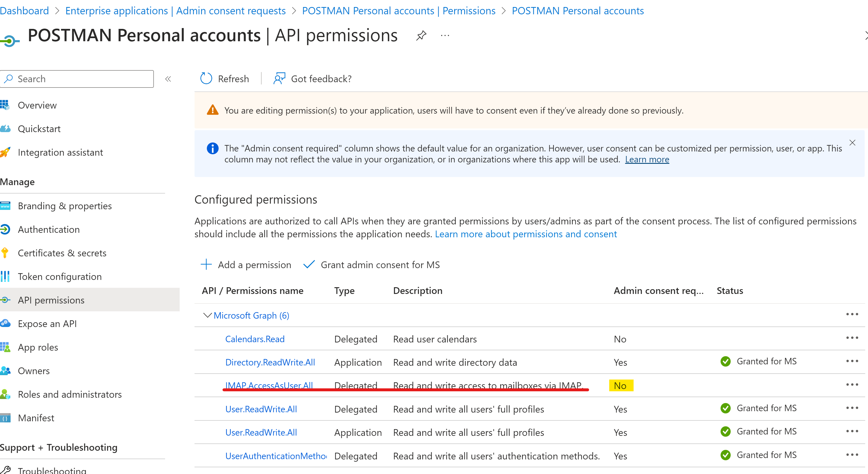
Task: Open more options for the IMAP.AccessAsUser.All row
Action: tap(852, 385)
